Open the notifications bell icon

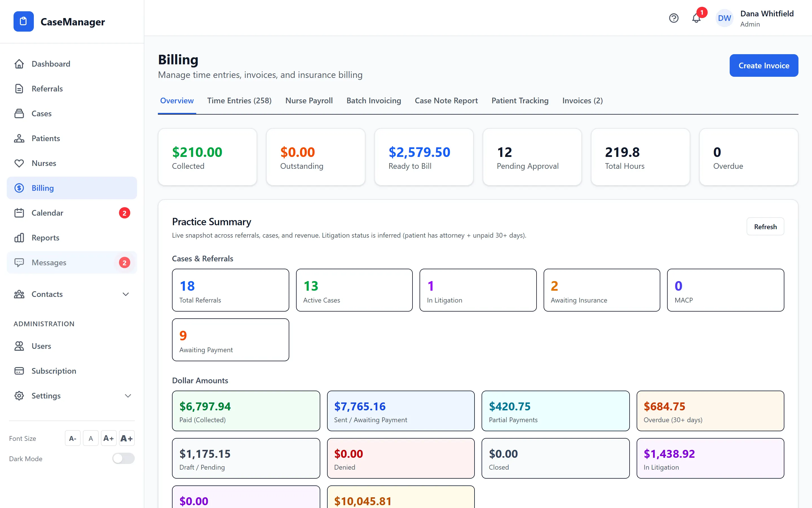[x=696, y=18]
